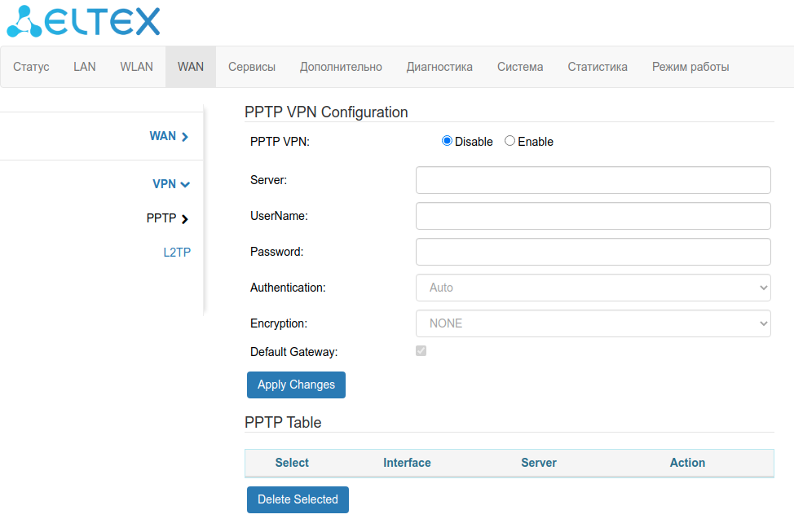Open the PPTP sidebar item
This screenshot has height=532, width=794.
167,218
